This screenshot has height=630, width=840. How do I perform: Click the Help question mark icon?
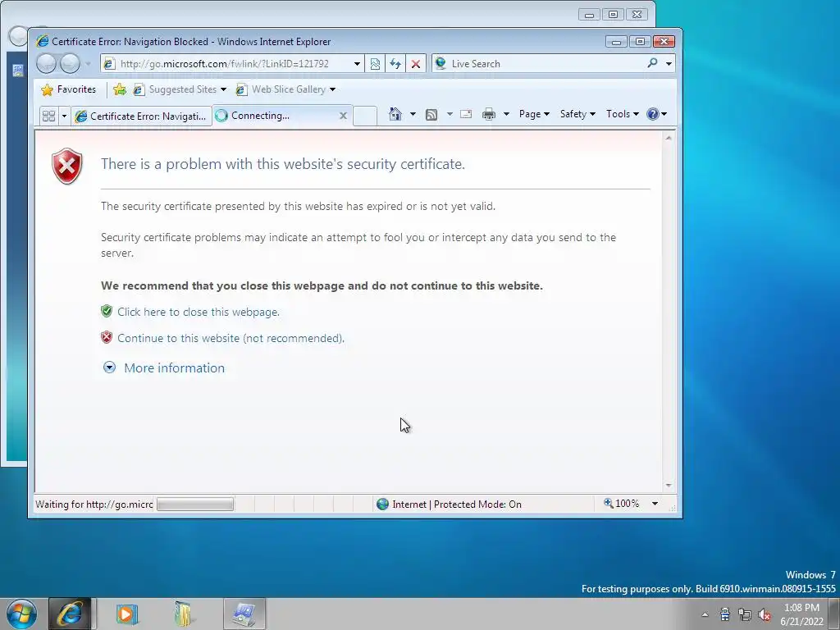[x=652, y=114]
